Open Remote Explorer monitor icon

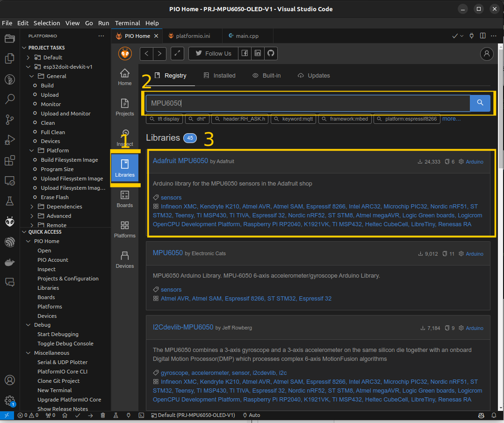(10, 180)
